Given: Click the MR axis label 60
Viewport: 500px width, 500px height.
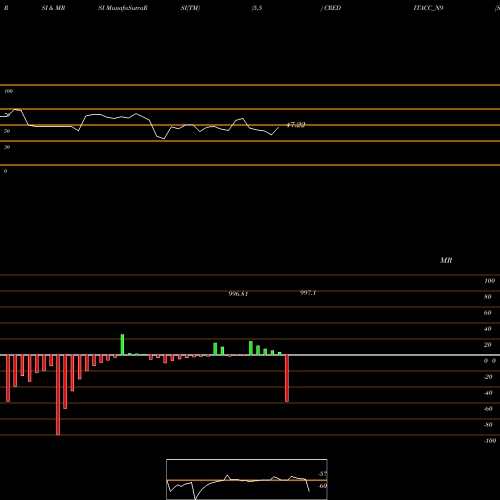Looking at the screenshot, I should [x=488, y=313].
